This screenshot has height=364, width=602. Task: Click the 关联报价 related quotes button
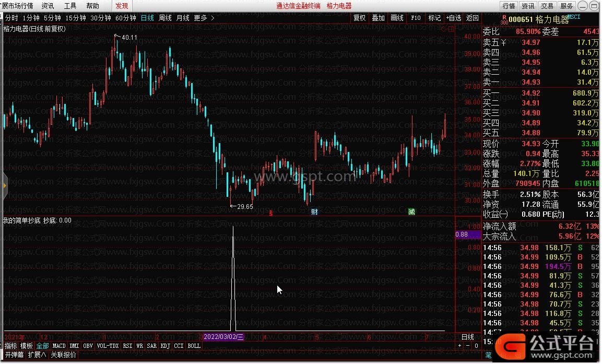pyautogui.click(x=63, y=355)
